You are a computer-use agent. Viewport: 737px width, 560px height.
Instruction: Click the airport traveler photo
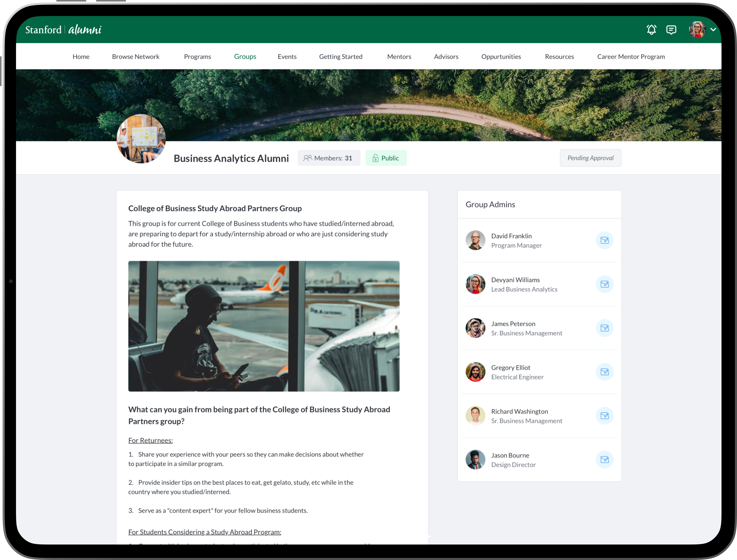click(263, 326)
